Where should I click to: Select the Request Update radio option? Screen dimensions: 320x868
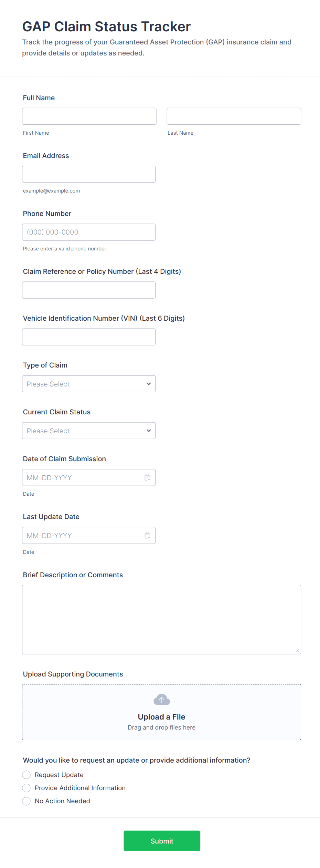(x=26, y=775)
